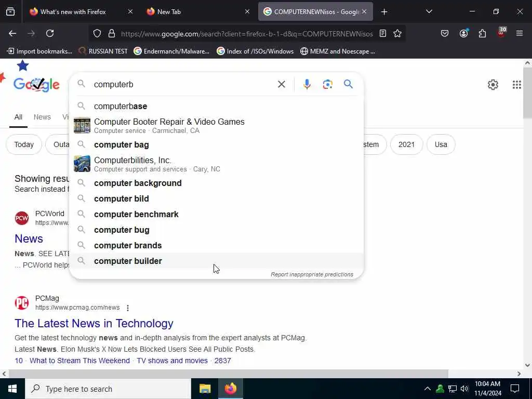Open the tracking protection shield icon
This screenshot has width=532, height=399.
click(x=97, y=33)
